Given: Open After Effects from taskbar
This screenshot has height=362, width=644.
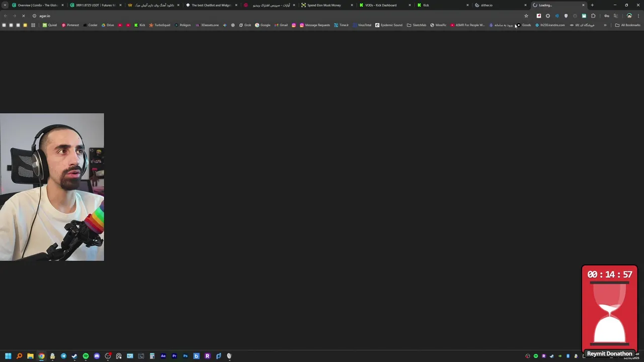Looking at the screenshot, I should (163, 356).
